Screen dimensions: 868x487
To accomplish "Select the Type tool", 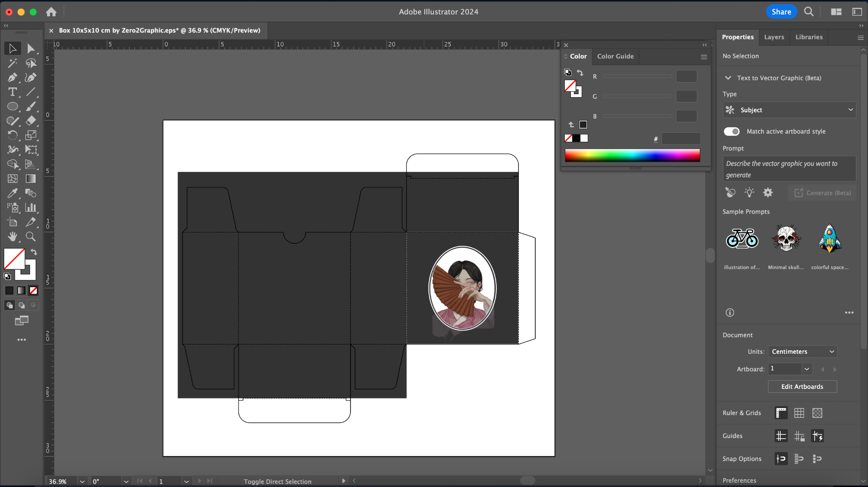I will 12,92.
